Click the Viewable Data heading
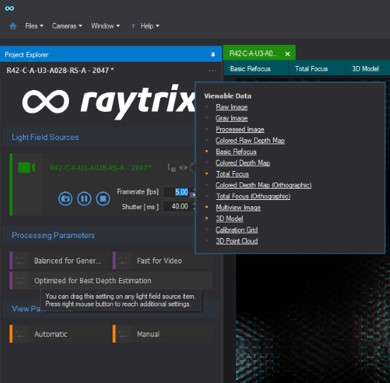The width and height of the screenshot is (390, 383). click(x=228, y=96)
